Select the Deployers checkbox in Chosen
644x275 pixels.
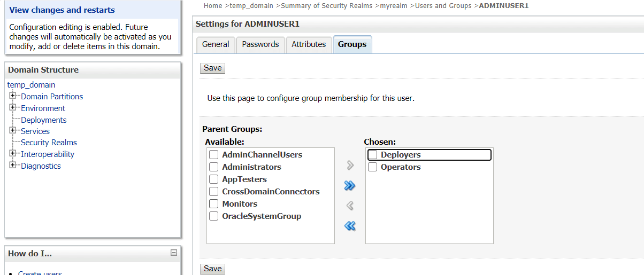coord(373,155)
